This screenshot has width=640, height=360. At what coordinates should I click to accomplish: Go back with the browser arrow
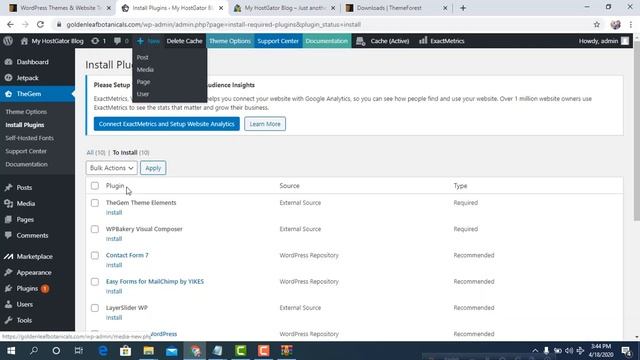(10, 24)
